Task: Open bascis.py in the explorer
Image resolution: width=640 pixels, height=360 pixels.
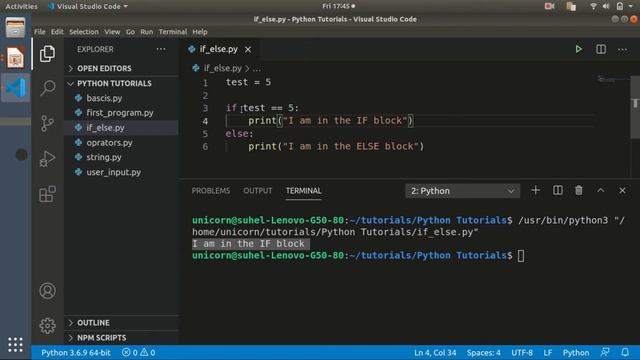Action: tap(121, 98)
